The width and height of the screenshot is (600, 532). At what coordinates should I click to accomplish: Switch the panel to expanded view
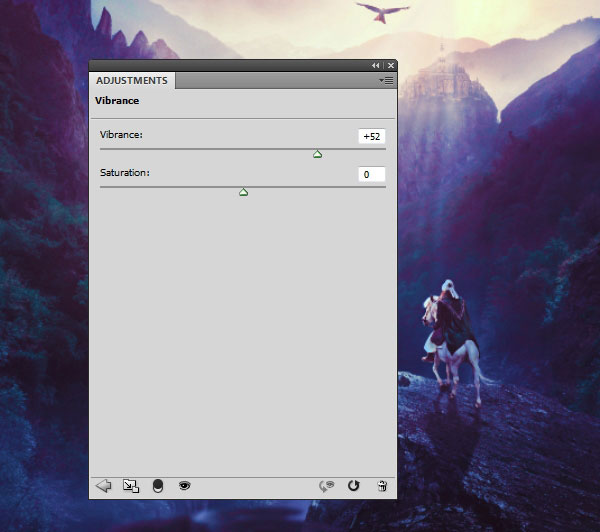(131, 486)
